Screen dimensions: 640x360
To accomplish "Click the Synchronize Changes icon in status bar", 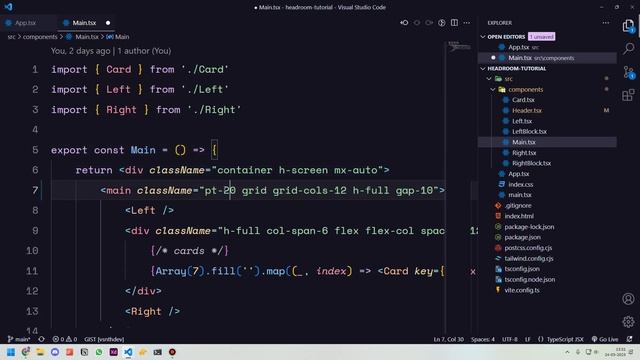I will [41, 339].
